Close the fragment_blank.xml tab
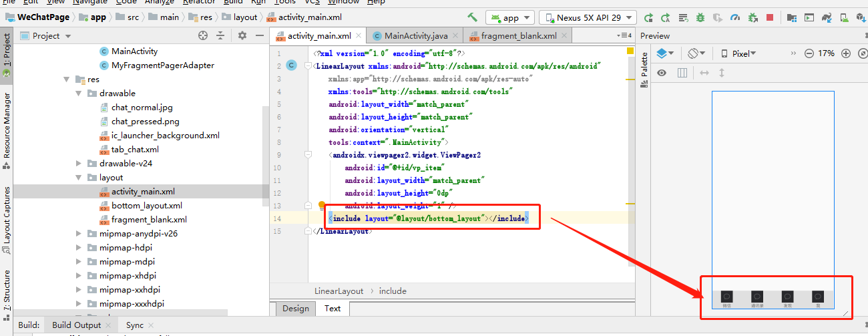Image resolution: width=868 pixels, height=336 pixels. point(564,36)
